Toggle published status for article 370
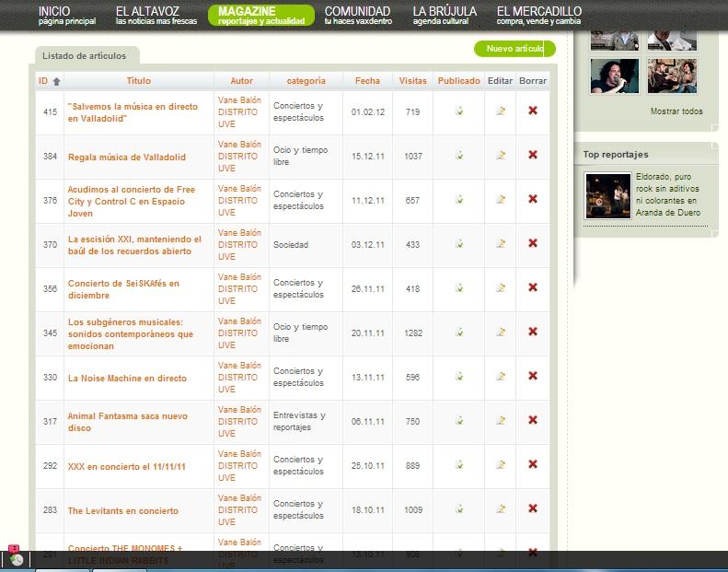This screenshot has height=572, width=728. click(458, 243)
